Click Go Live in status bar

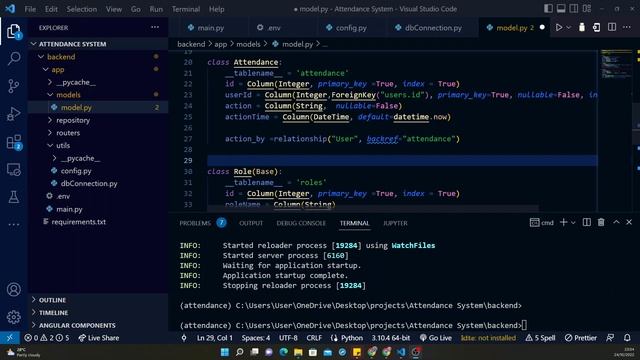(436, 338)
